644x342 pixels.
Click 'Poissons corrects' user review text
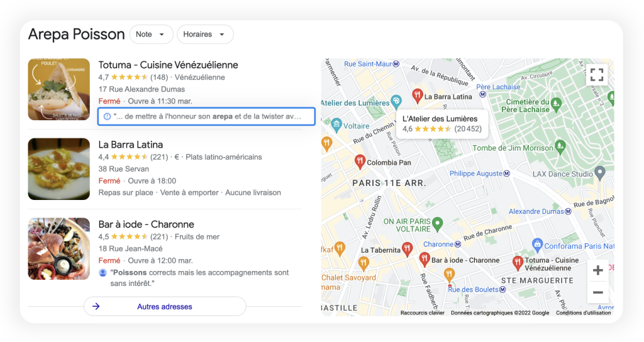click(x=199, y=278)
